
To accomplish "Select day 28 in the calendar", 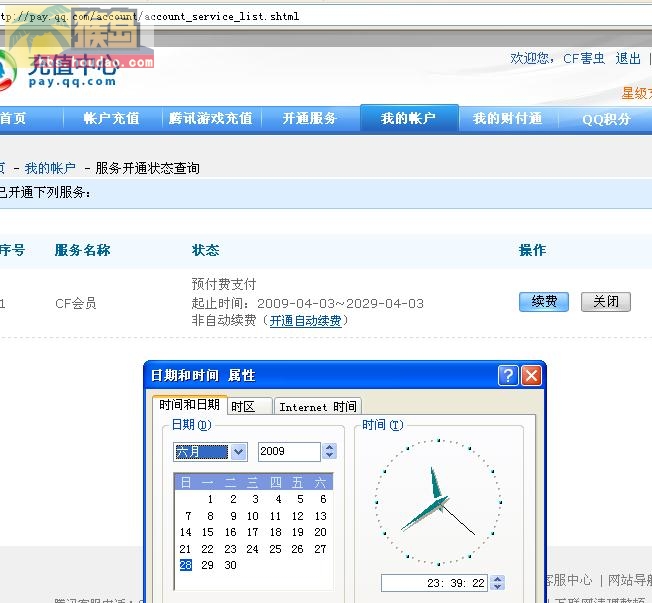I will 185,565.
